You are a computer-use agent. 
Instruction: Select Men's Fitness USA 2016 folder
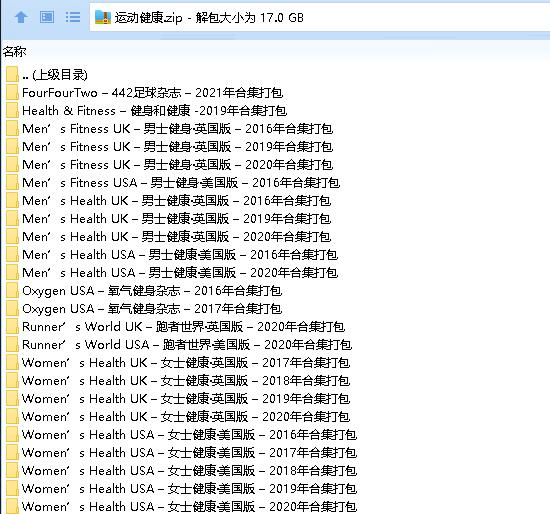[x=181, y=183]
